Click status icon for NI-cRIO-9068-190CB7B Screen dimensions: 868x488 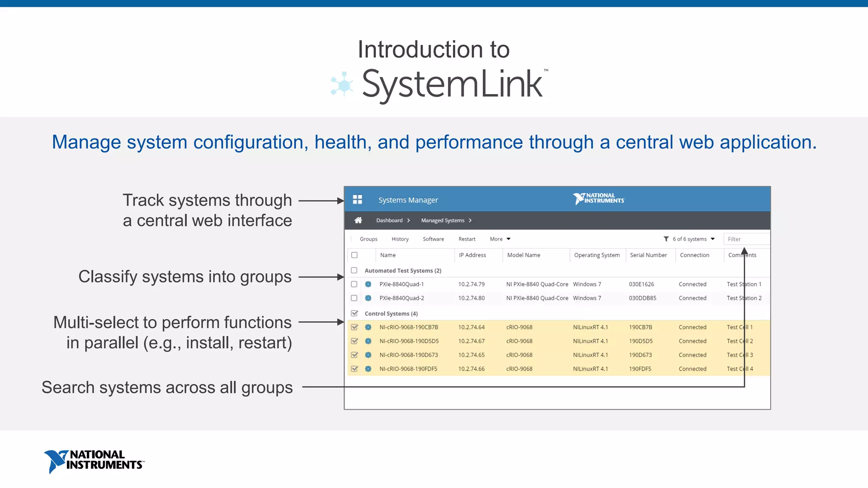(x=368, y=327)
